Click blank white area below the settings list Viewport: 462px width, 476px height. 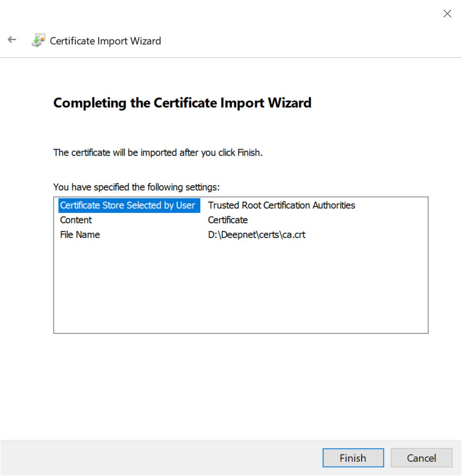[x=240, y=385]
